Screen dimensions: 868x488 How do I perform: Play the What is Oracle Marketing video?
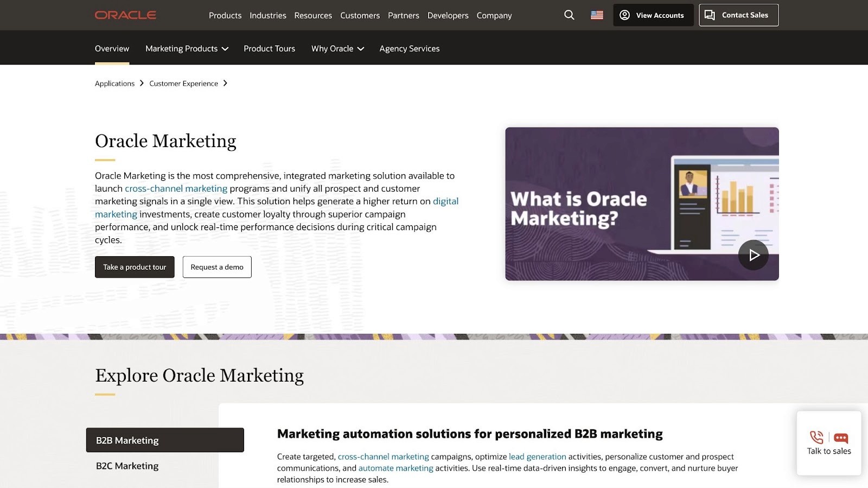[754, 255]
